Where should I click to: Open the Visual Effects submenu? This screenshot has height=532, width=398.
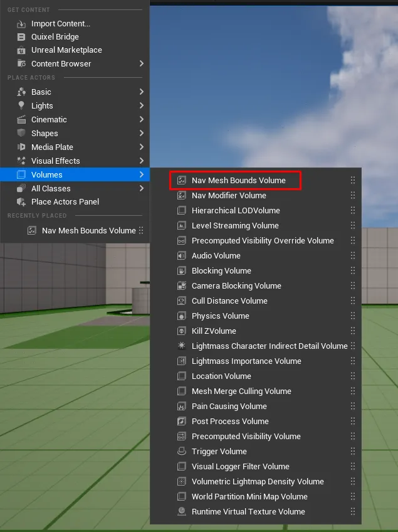click(56, 161)
